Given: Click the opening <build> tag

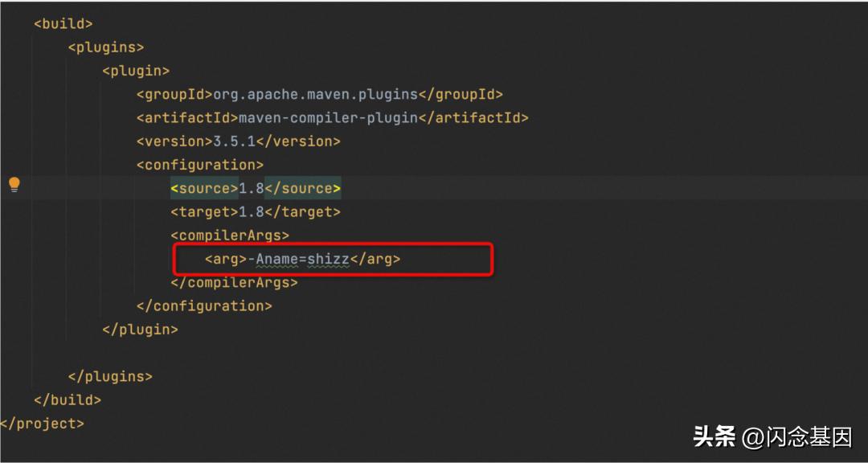Looking at the screenshot, I should click(63, 24).
